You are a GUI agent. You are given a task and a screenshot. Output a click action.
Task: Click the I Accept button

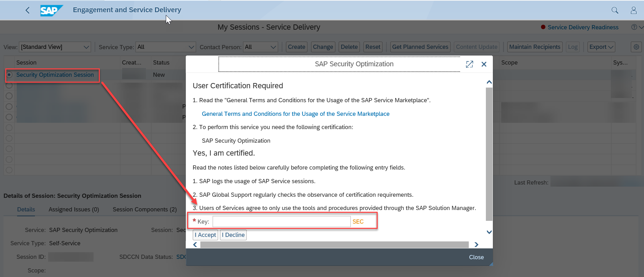tap(205, 235)
